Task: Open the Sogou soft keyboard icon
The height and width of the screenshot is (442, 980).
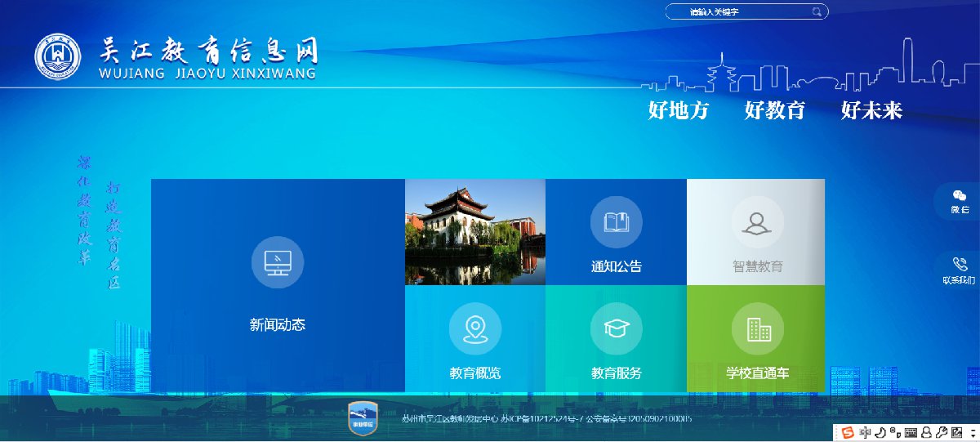Action: pos(911,433)
